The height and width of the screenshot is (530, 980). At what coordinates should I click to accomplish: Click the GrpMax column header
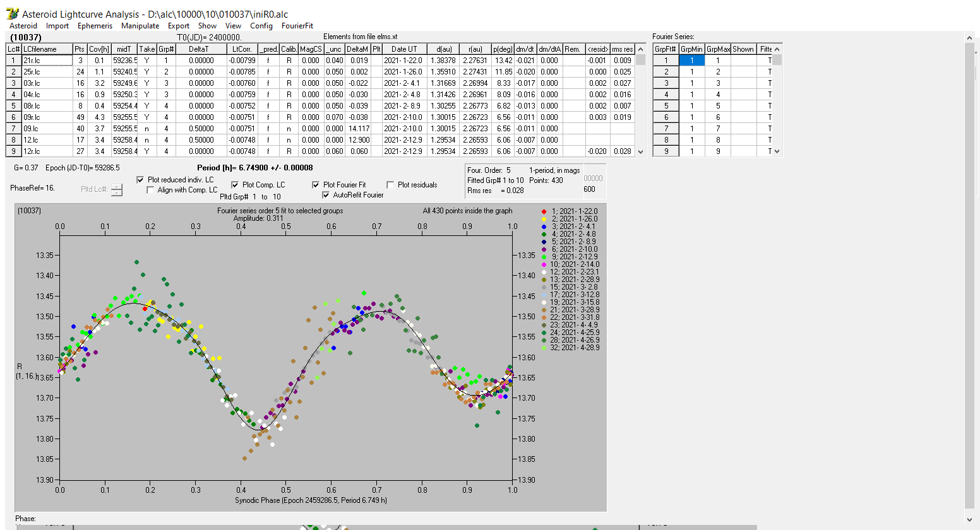(x=718, y=49)
